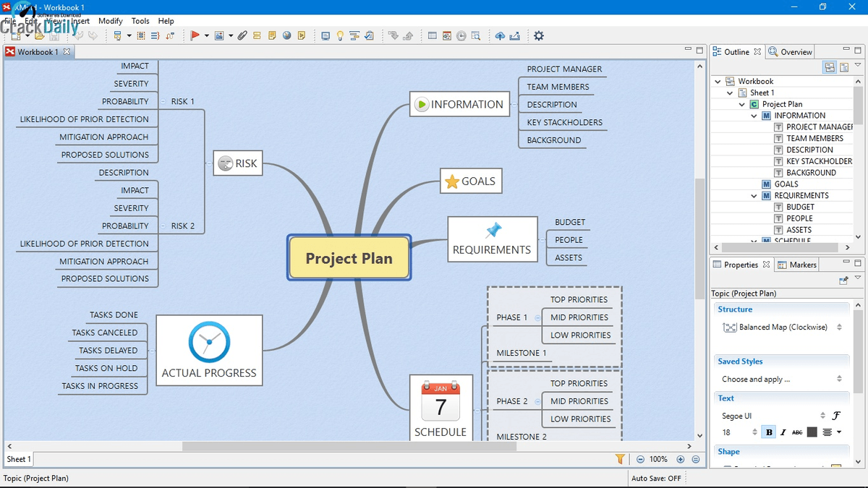Select the ACTUAL PROGRESS topic
This screenshot has width=868, height=488.
[209, 350]
